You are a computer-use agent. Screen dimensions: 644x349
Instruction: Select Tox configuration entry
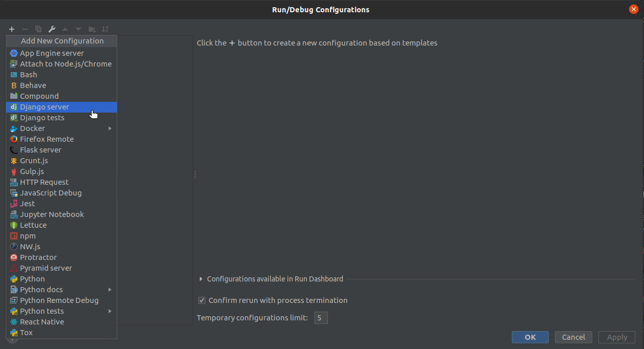[61, 333]
